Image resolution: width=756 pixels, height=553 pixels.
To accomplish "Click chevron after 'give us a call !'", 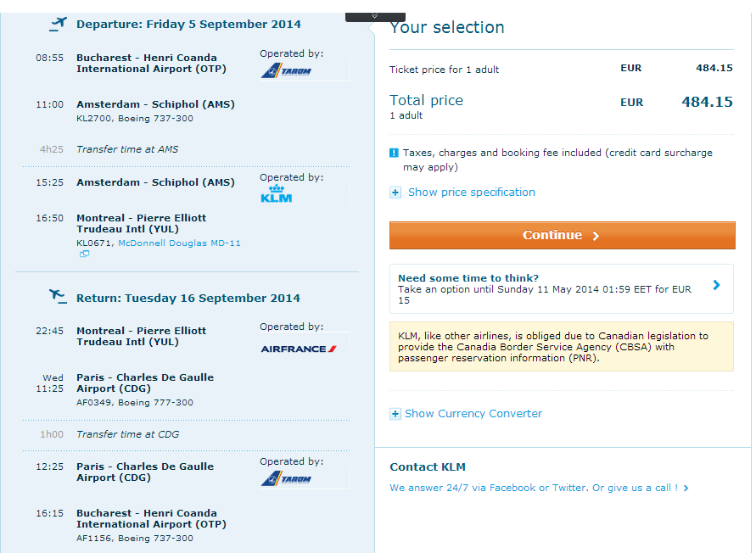I will point(686,489).
